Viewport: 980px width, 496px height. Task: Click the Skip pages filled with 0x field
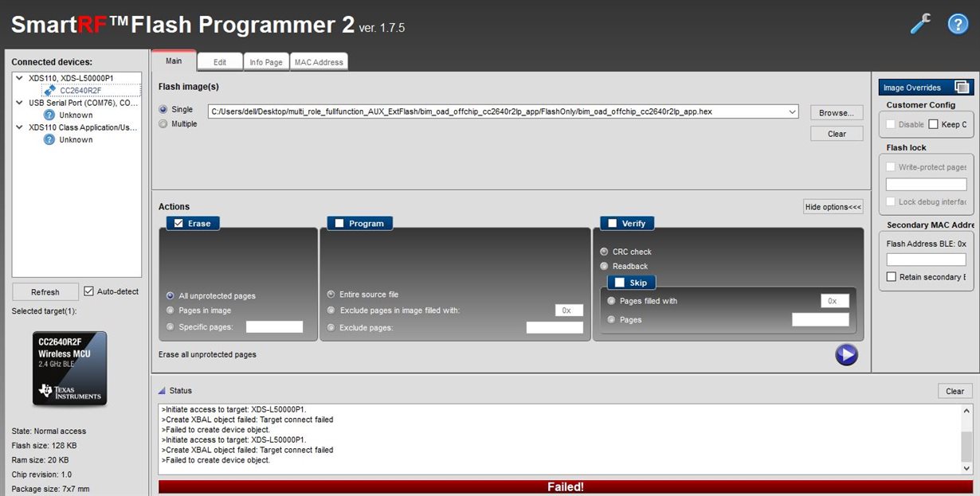tap(835, 301)
